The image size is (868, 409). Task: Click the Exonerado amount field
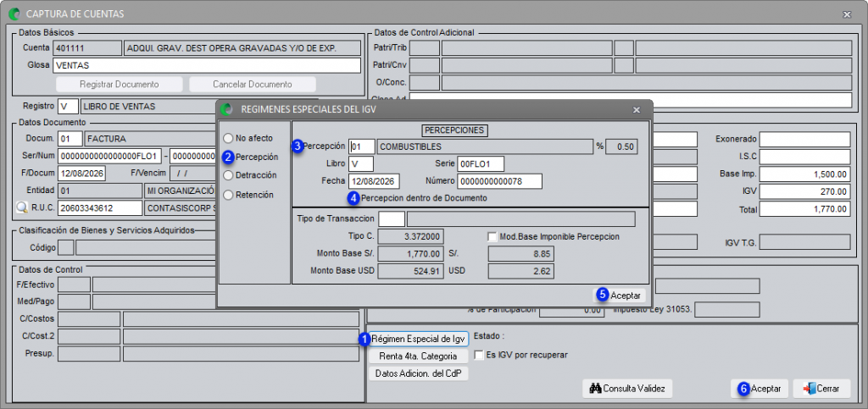[804, 139]
